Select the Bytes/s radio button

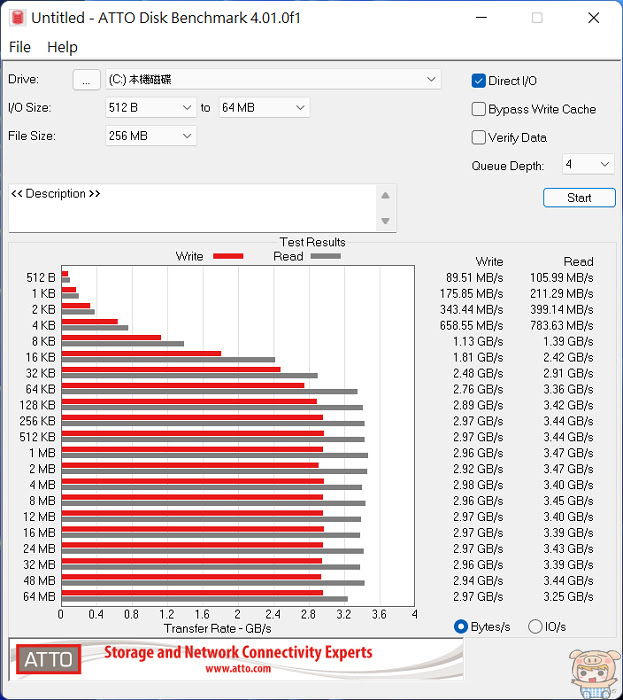[461, 627]
